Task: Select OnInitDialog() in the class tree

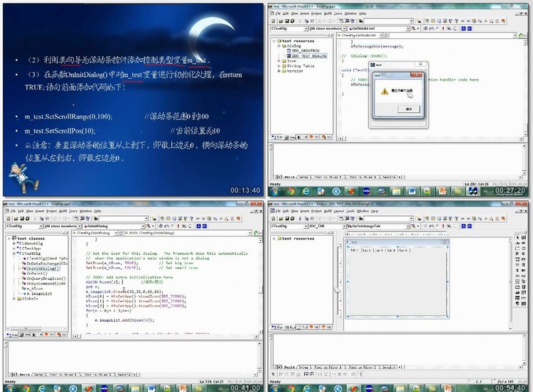Action: 42,268
